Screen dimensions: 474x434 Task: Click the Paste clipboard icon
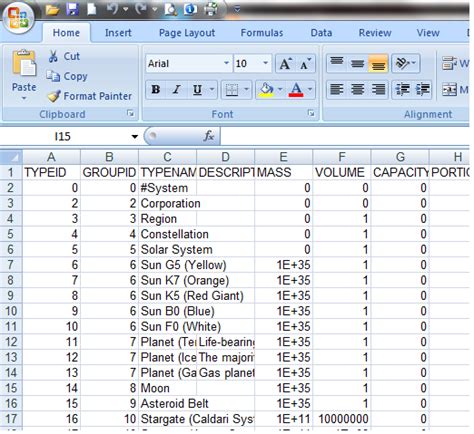pos(24,63)
